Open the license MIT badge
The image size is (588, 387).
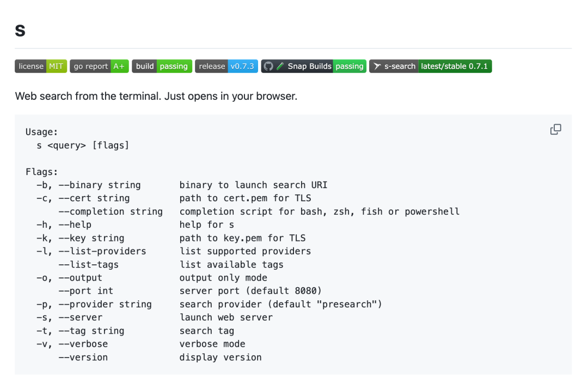(x=40, y=66)
